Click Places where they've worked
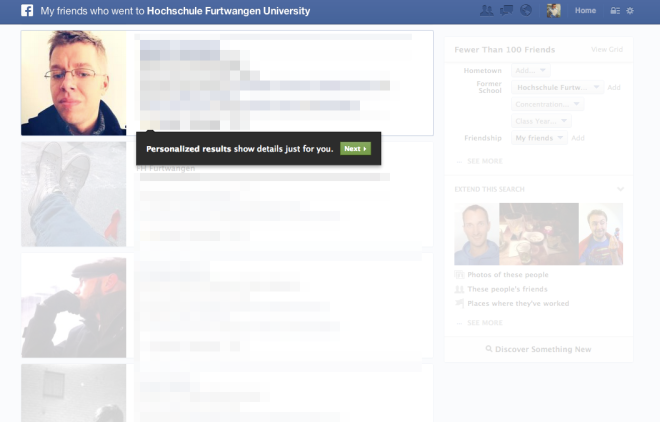Image resolution: width=660 pixels, height=422 pixels. (518, 303)
